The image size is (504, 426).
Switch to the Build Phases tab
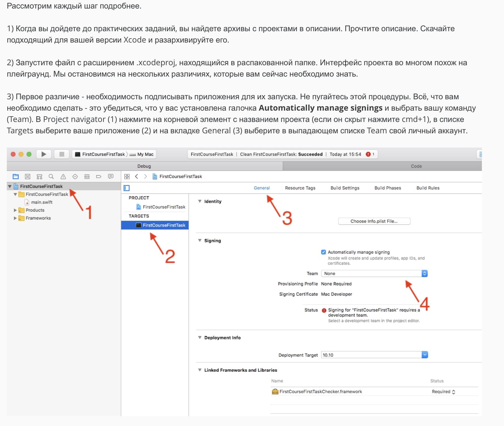387,188
